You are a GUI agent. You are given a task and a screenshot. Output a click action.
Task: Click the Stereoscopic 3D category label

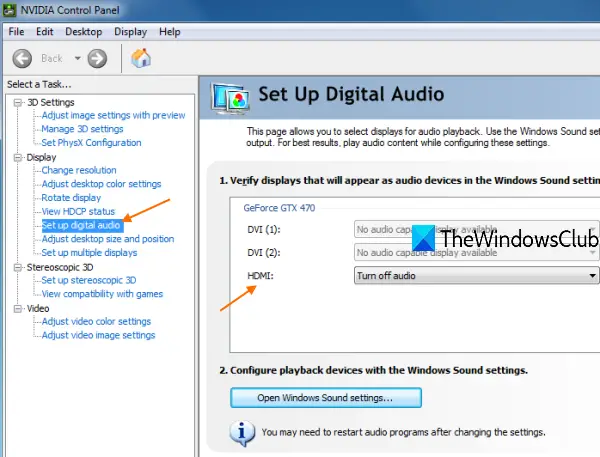[x=60, y=268]
